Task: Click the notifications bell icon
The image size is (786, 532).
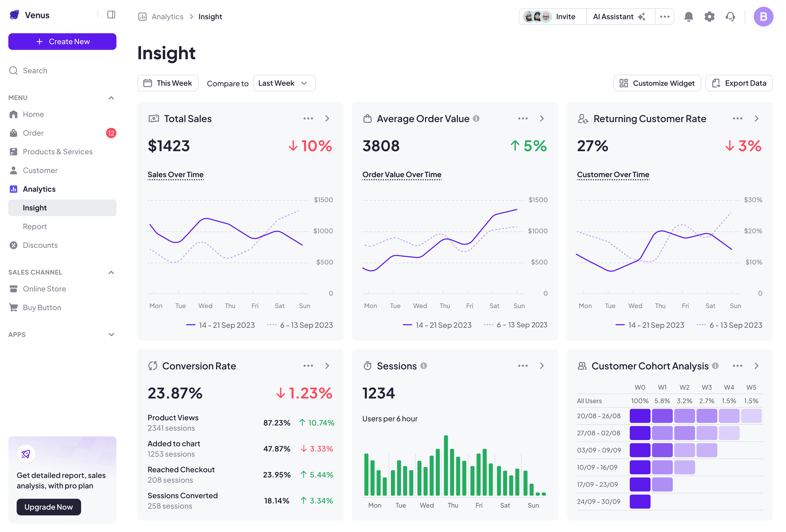Action: pos(688,17)
